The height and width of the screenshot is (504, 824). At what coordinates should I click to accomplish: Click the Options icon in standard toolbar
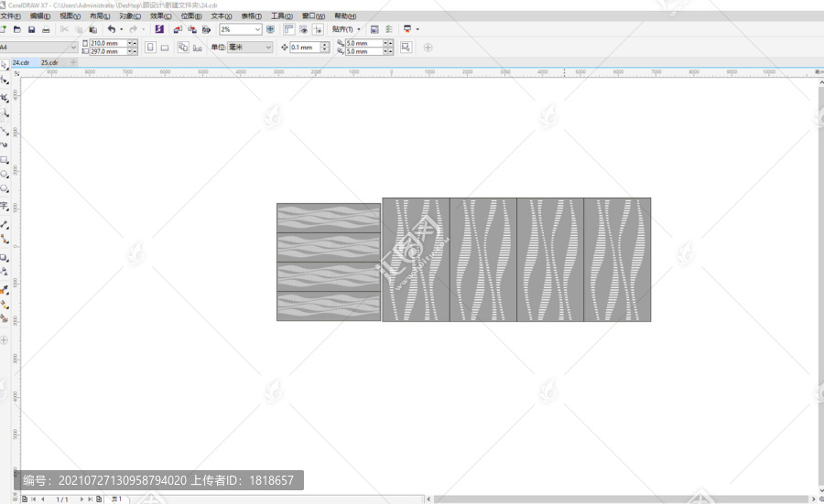click(x=389, y=29)
